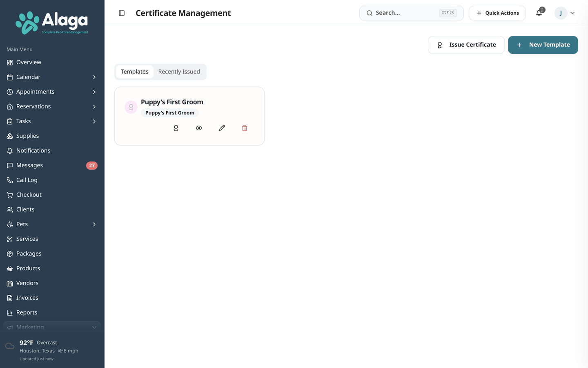Click the user avatar J
Screen dimensions: 588x368
[561, 13]
